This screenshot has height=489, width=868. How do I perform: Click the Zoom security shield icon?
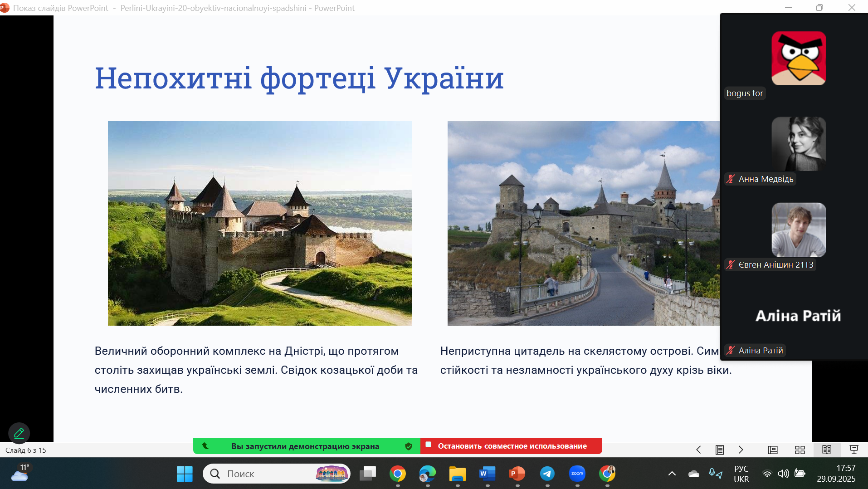[408, 446]
